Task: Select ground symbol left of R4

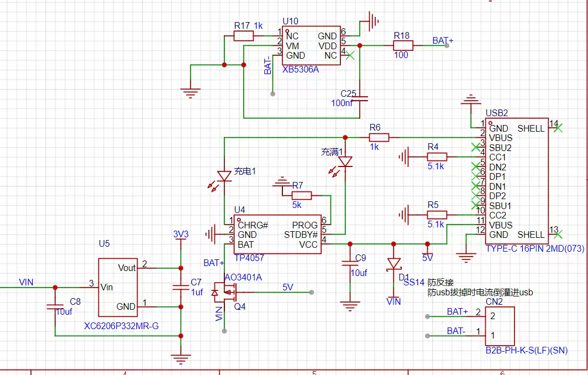Action: (405, 157)
